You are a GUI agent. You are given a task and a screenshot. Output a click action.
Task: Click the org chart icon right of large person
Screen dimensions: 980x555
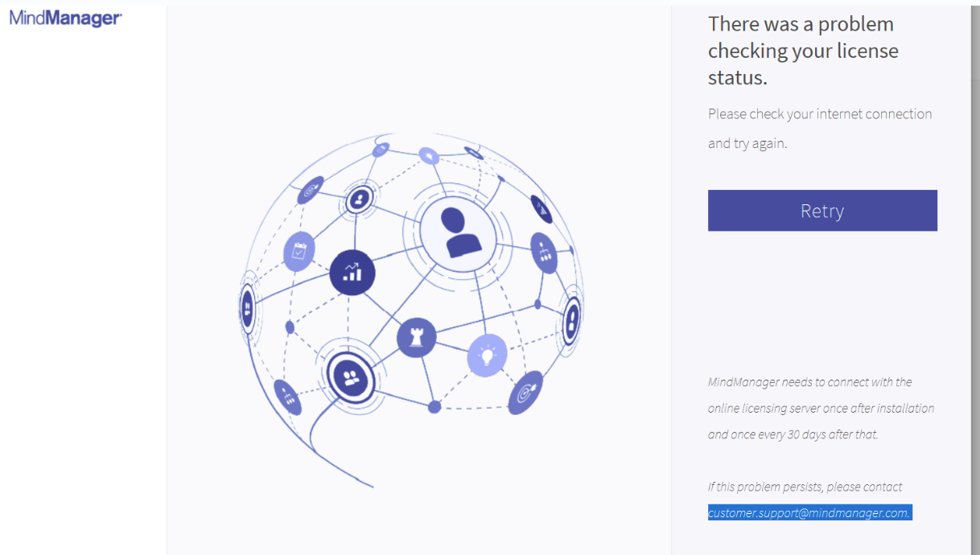tap(545, 253)
